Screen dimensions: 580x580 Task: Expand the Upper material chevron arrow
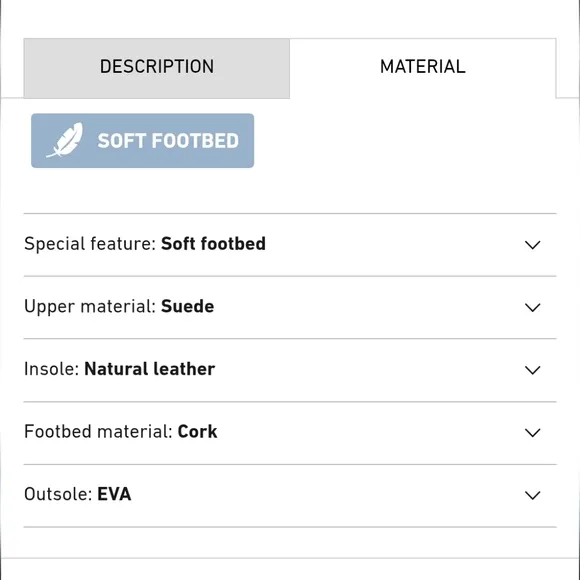[x=532, y=307]
